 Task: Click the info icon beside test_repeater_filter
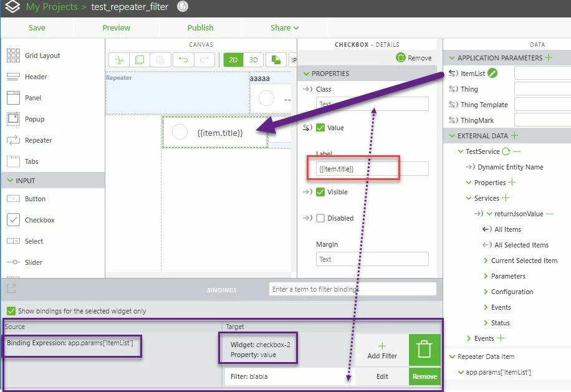coord(183,6)
